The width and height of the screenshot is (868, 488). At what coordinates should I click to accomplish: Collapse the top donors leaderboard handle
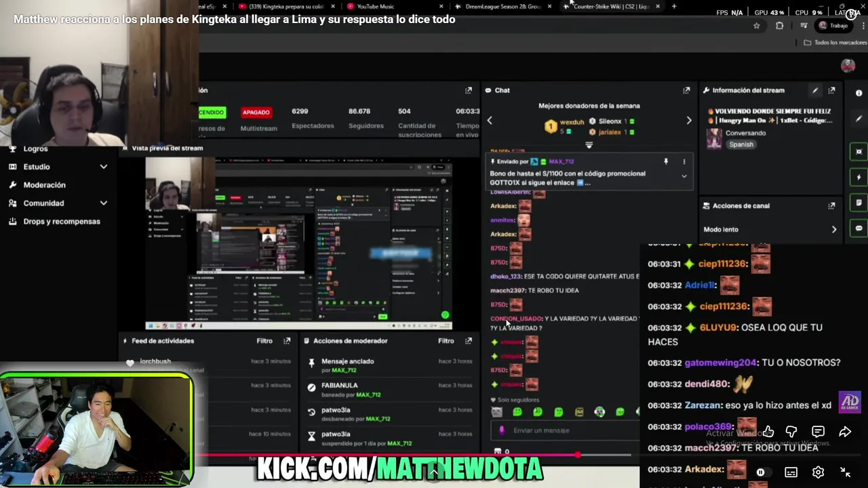coord(589,145)
